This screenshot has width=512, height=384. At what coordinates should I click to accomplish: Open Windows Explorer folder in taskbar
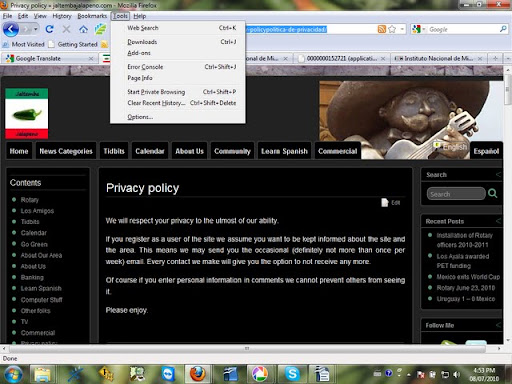coord(42,374)
